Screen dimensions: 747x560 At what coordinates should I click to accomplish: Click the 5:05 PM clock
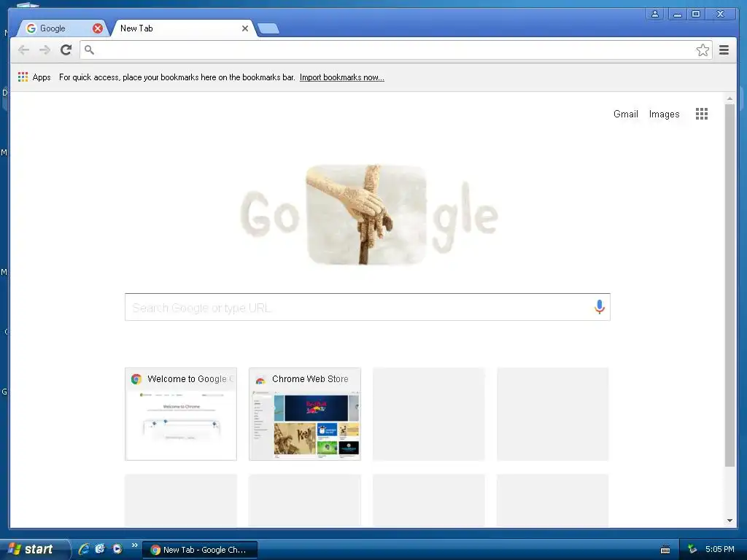[x=720, y=549]
